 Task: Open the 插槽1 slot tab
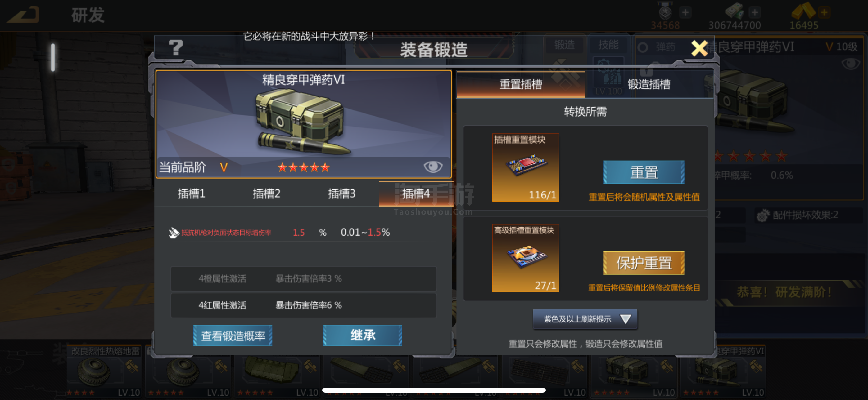coord(192,193)
